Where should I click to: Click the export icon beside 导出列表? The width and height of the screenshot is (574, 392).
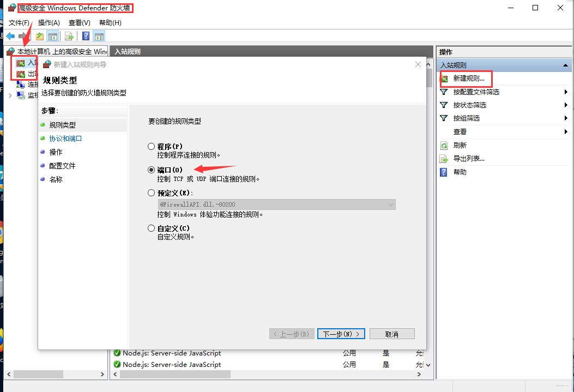(444, 159)
